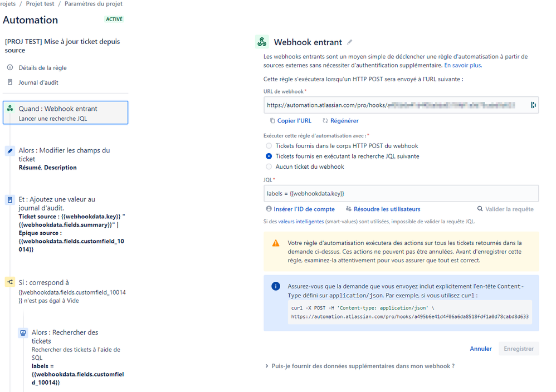Image resolution: width=556 pixels, height=392 pixels.
Task: Open Journal d'audit
Action: 38,82
